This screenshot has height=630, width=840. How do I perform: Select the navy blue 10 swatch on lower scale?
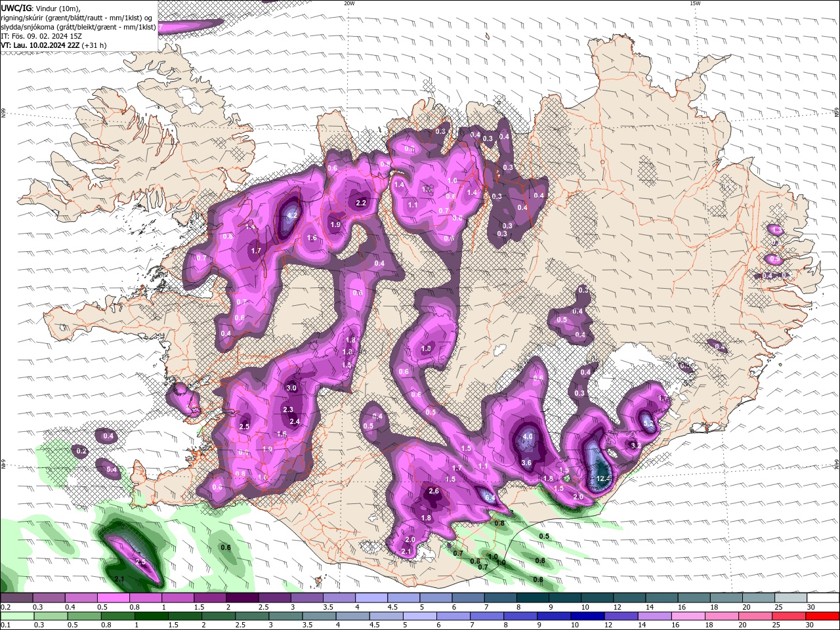click(x=587, y=616)
